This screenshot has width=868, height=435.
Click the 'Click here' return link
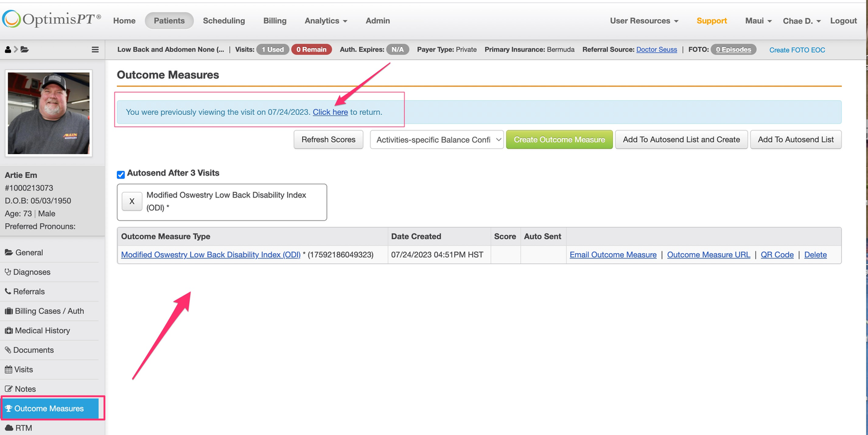tap(330, 112)
